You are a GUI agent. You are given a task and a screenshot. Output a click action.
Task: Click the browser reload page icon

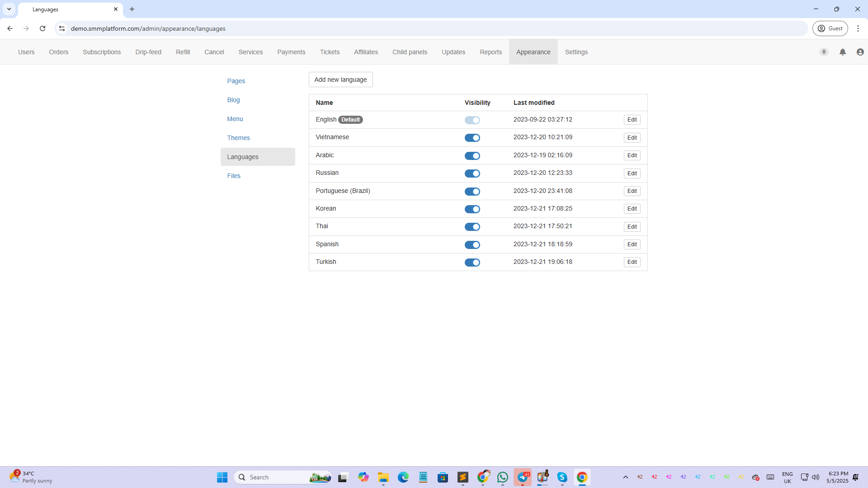42,28
